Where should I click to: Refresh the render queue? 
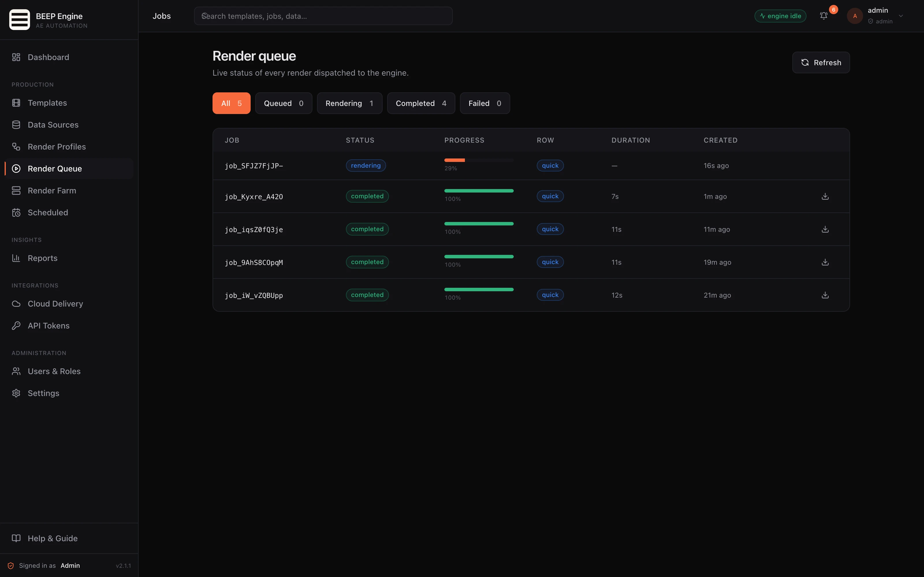tap(821, 63)
